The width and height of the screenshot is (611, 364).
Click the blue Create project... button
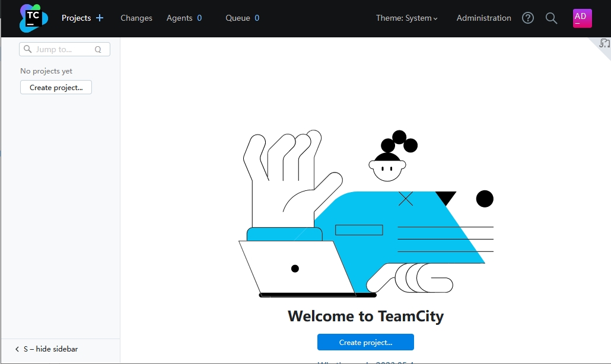(365, 342)
